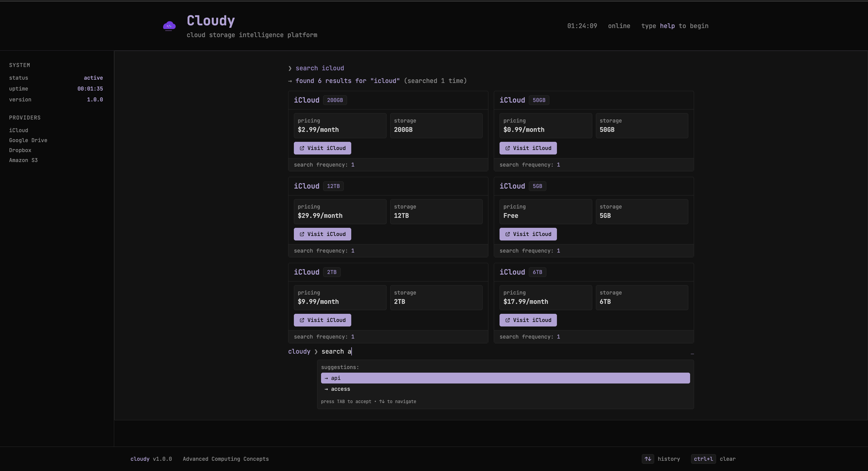Click external-link icon on iCloud 12TB button
This screenshot has width=868, height=471.
pos(302,234)
